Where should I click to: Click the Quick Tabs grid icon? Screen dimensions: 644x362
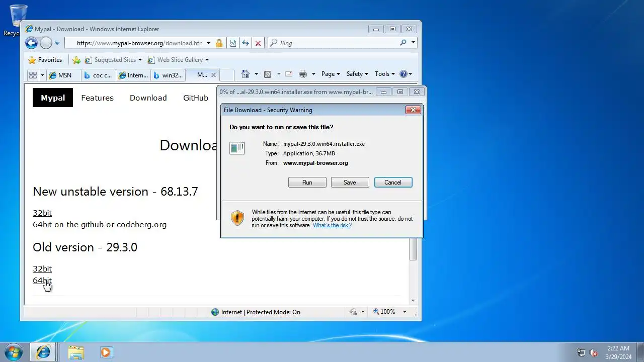tap(33, 75)
